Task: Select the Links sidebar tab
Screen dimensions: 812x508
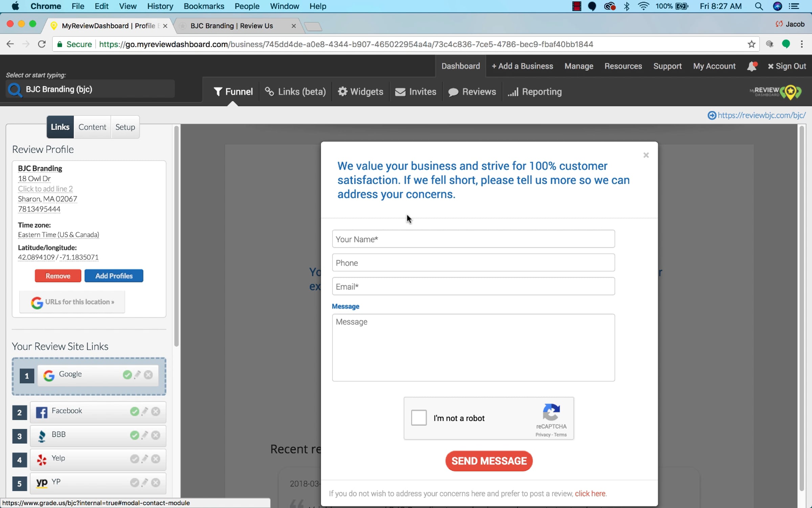Action: click(x=60, y=127)
